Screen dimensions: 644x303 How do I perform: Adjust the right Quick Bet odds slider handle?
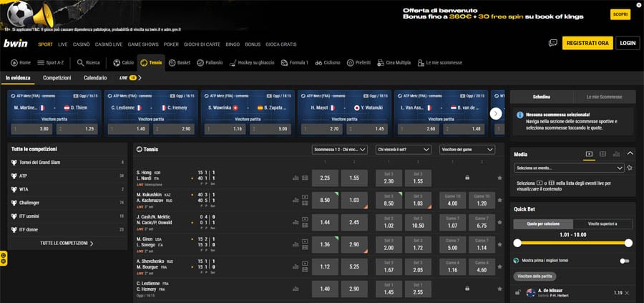click(628, 243)
